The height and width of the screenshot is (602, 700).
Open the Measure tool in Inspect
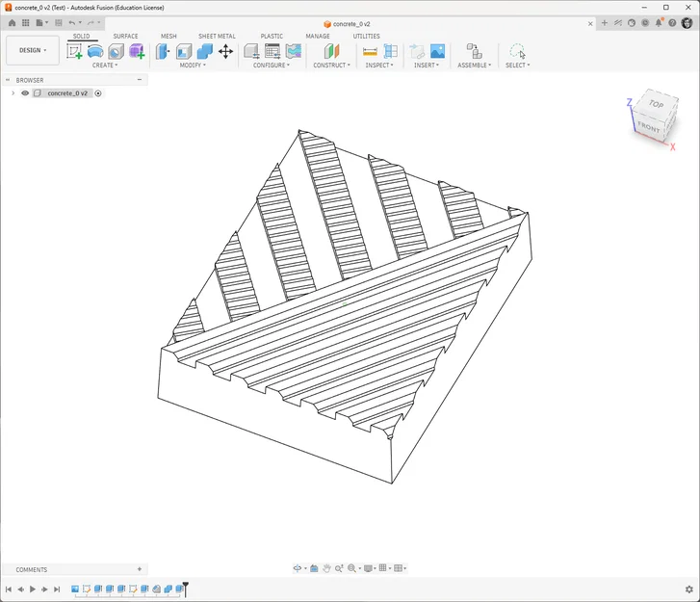click(370, 52)
